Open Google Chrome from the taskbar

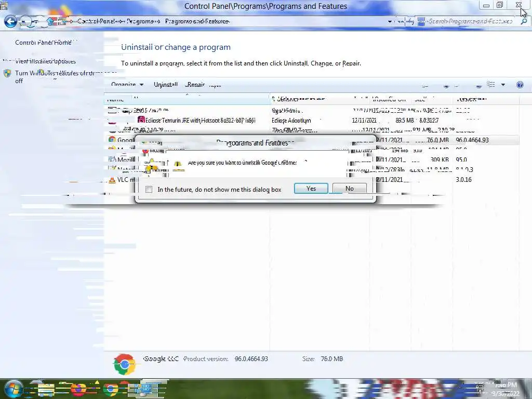(111, 389)
